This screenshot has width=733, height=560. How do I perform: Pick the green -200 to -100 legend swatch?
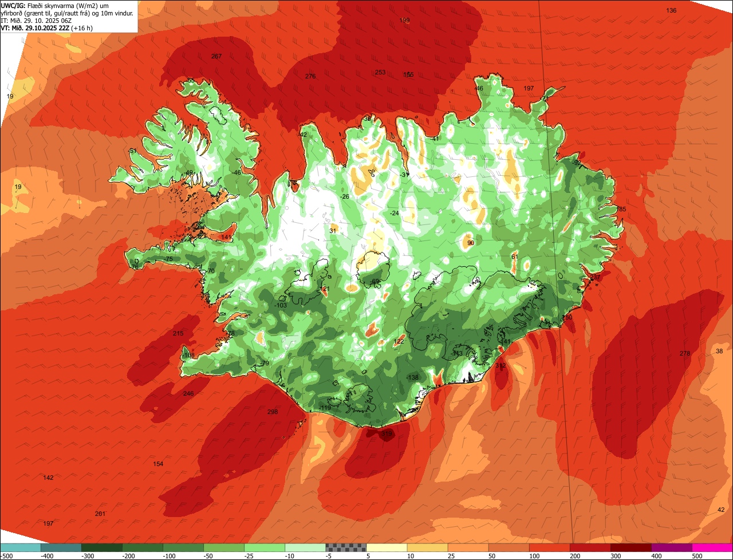(142, 547)
